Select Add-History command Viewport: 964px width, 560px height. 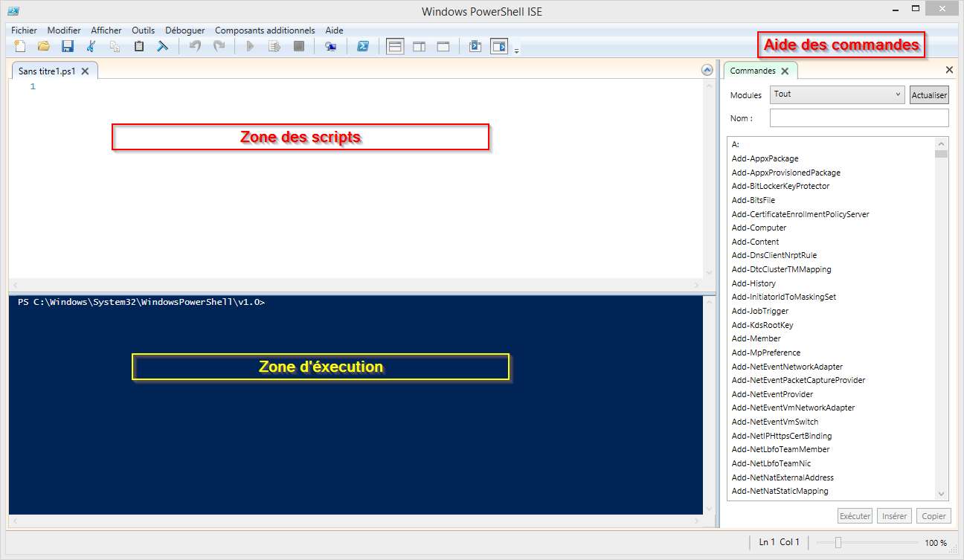click(x=753, y=283)
